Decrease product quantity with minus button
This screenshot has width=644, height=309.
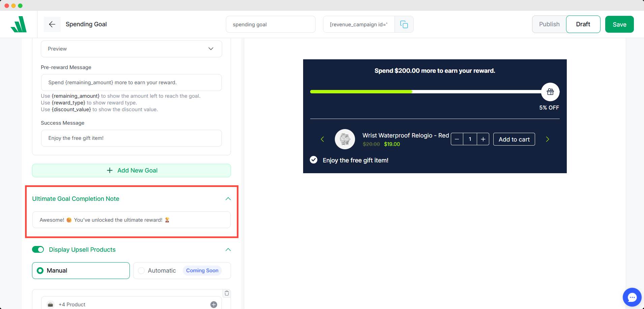pyautogui.click(x=457, y=139)
